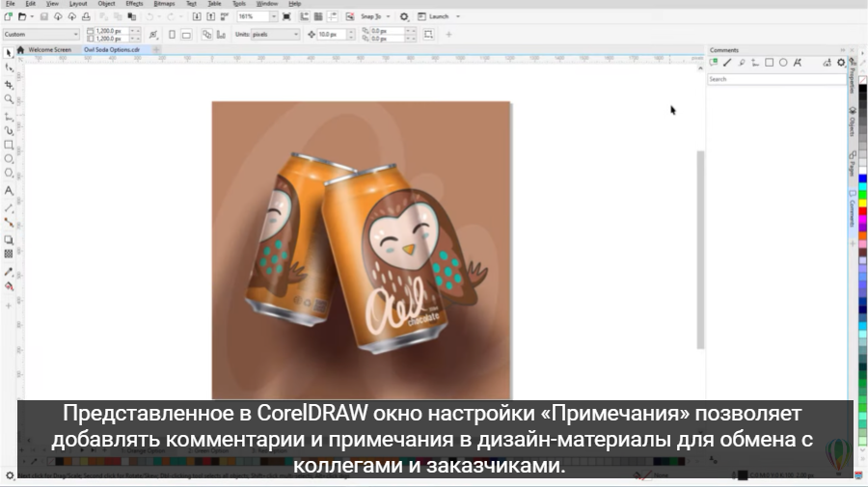
Task: Set page orientation to landscape
Action: pyautogui.click(x=186, y=35)
